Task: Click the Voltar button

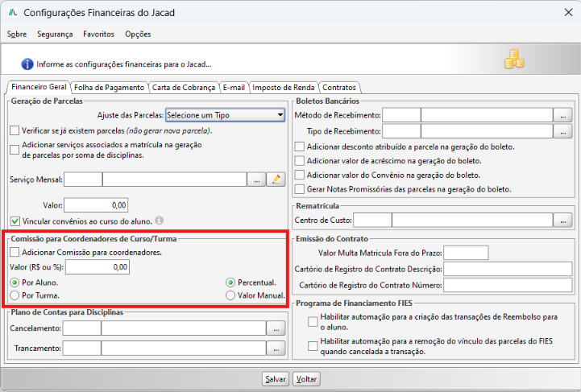Action: [306, 379]
